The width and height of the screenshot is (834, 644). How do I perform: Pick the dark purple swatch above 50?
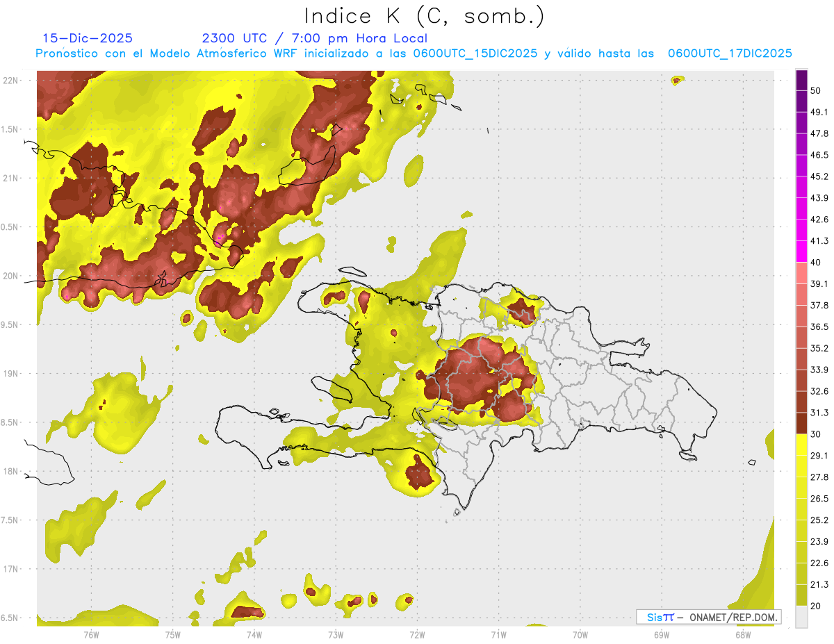(x=802, y=81)
